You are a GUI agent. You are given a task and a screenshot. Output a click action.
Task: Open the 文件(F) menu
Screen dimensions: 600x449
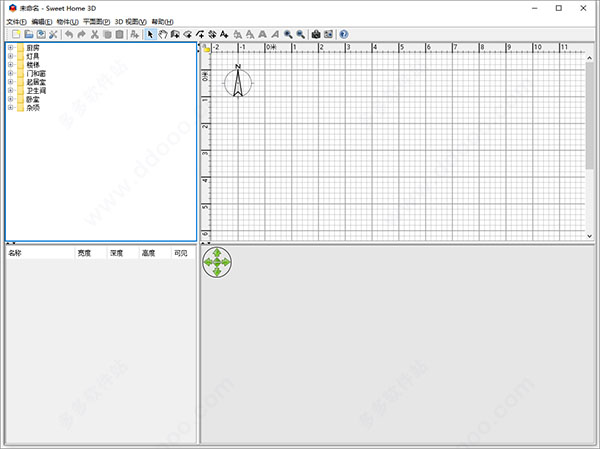(x=16, y=22)
